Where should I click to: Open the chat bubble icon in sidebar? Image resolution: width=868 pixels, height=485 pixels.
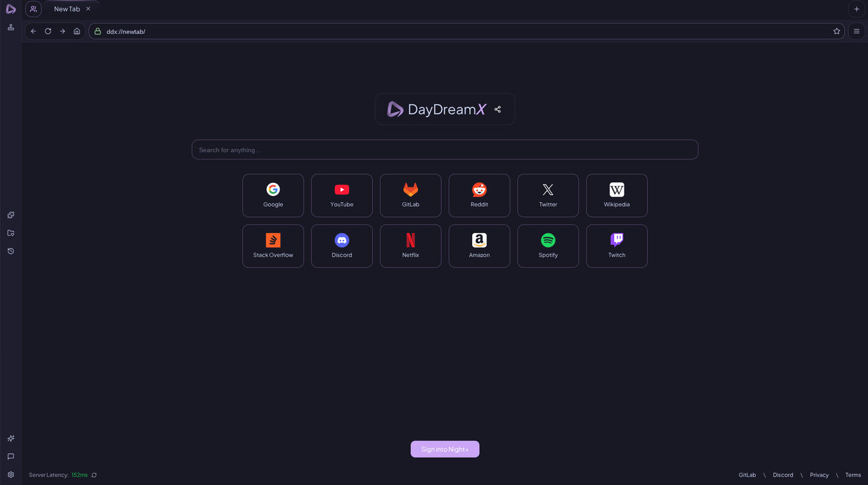tap(11, 457)
